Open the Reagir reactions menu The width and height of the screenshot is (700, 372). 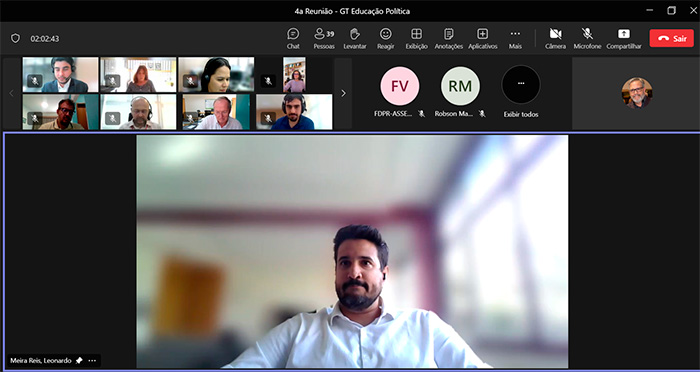(386, 38)
